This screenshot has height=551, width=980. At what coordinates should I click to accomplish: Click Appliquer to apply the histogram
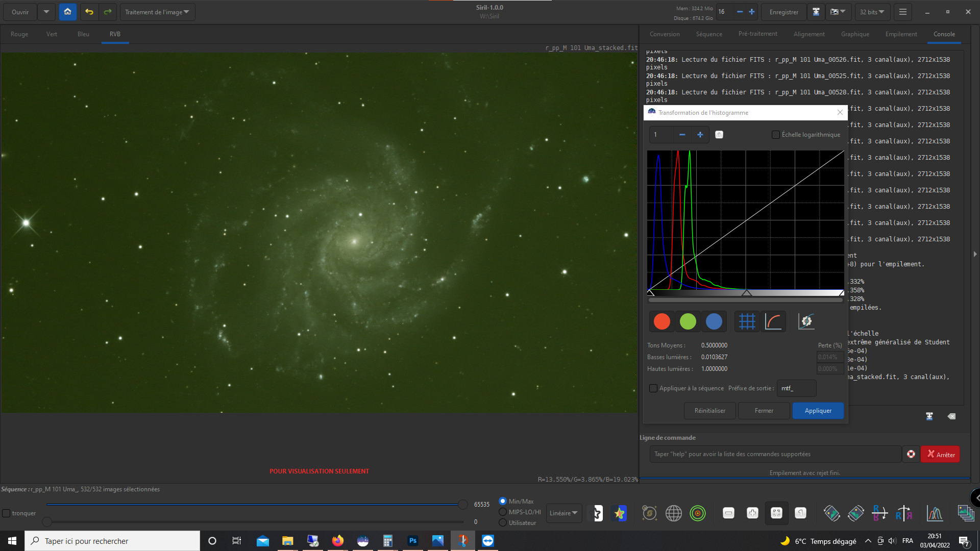point(818,411)
